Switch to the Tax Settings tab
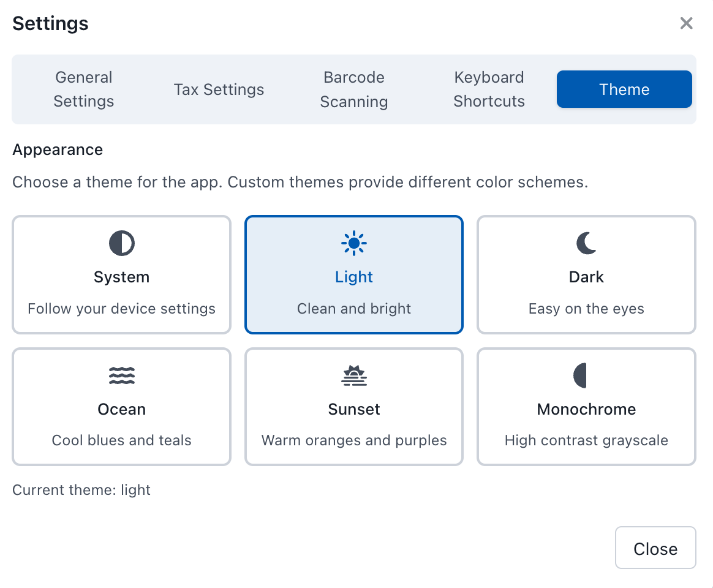The width and height of the screenshot is (713, 588). (219, 89)
